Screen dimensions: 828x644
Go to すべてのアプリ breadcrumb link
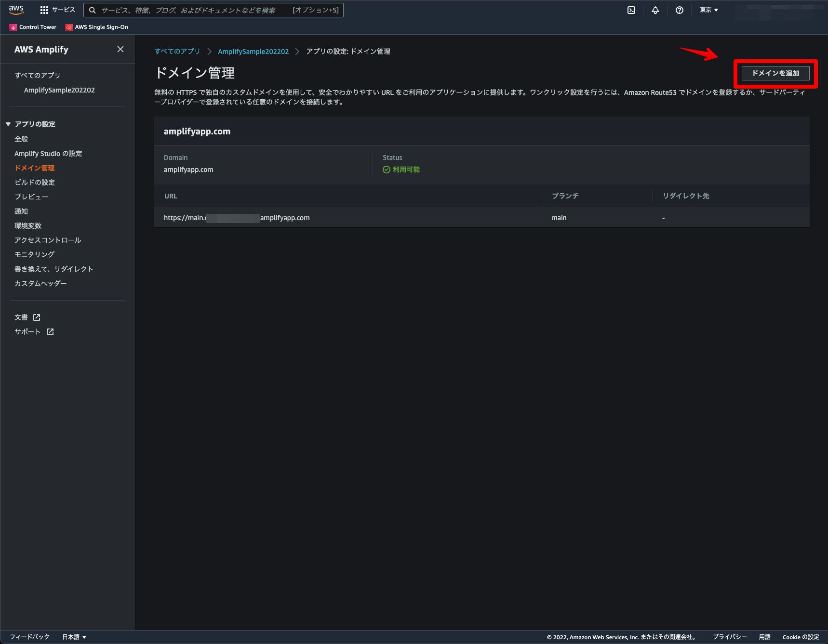pyautogui.click(x=177, y=51)
